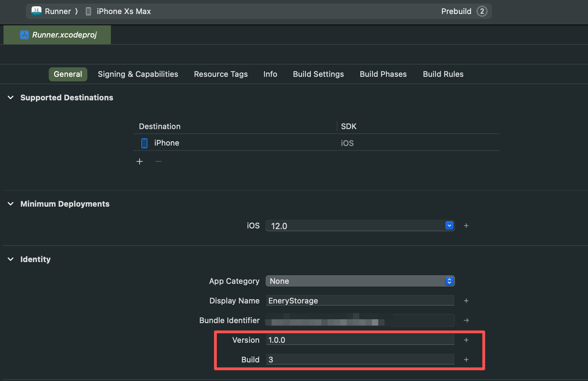
Task: Click the SDK column header
Action: point(349,126)
